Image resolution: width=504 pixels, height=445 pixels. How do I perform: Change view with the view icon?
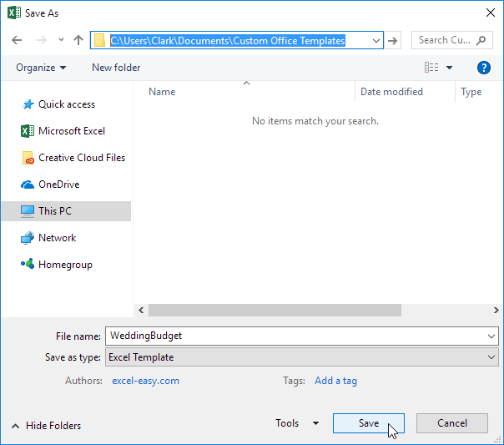pos(431,68)
